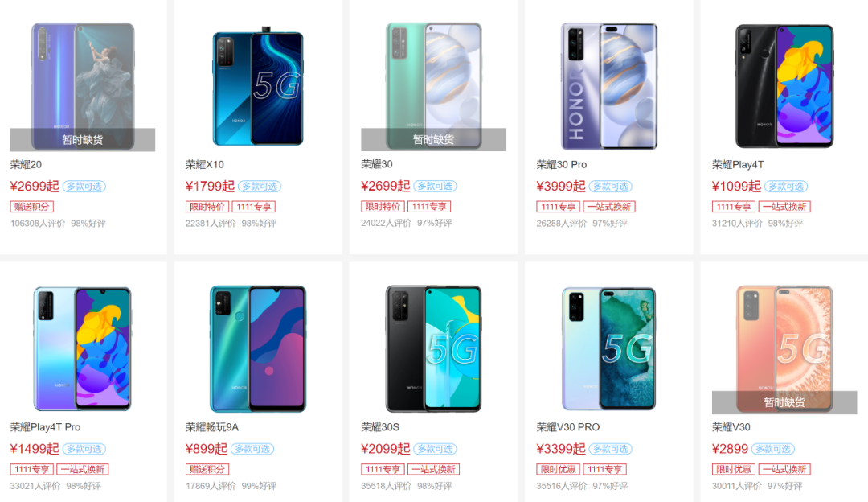
Task: Click the ¥2099起 price of 荣耀30S
Action: click(385, 449)
